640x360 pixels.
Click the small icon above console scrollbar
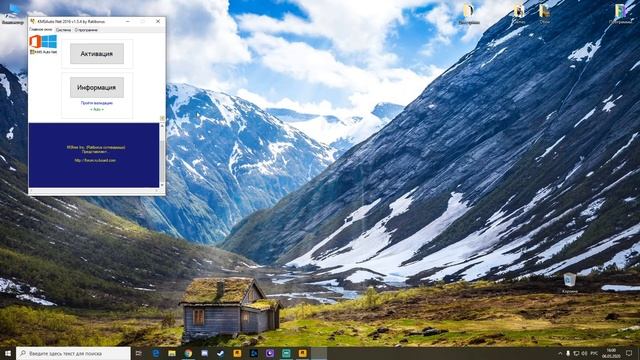(x=162, y=118)
